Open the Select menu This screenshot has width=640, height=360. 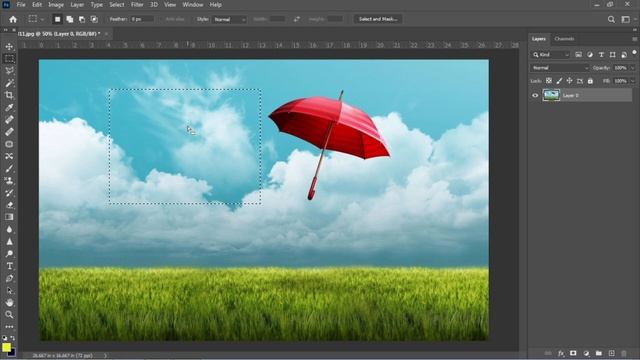pyautogui.click(x=117, y=5)
